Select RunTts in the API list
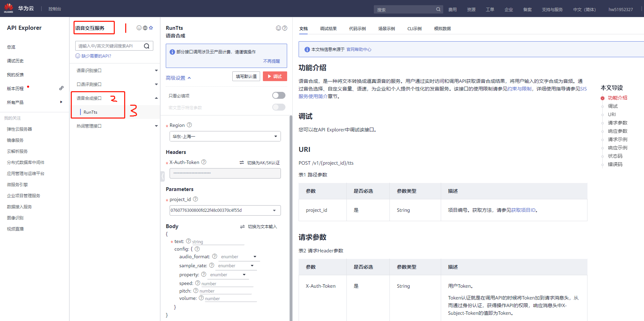The image size is (644, 321). pos(91,112)
